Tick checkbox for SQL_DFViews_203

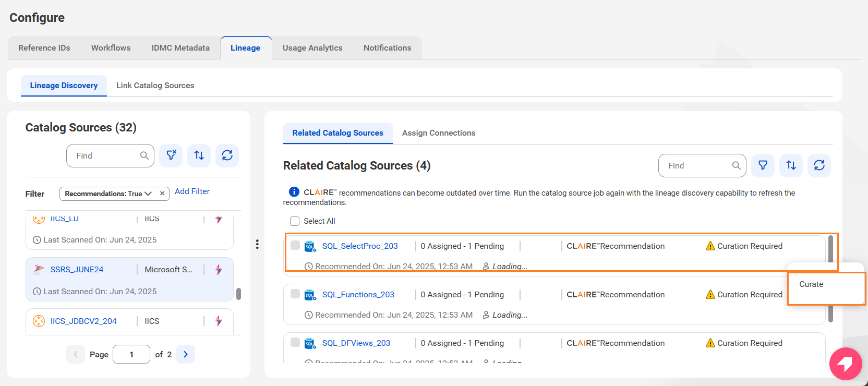tap(295, 342)
